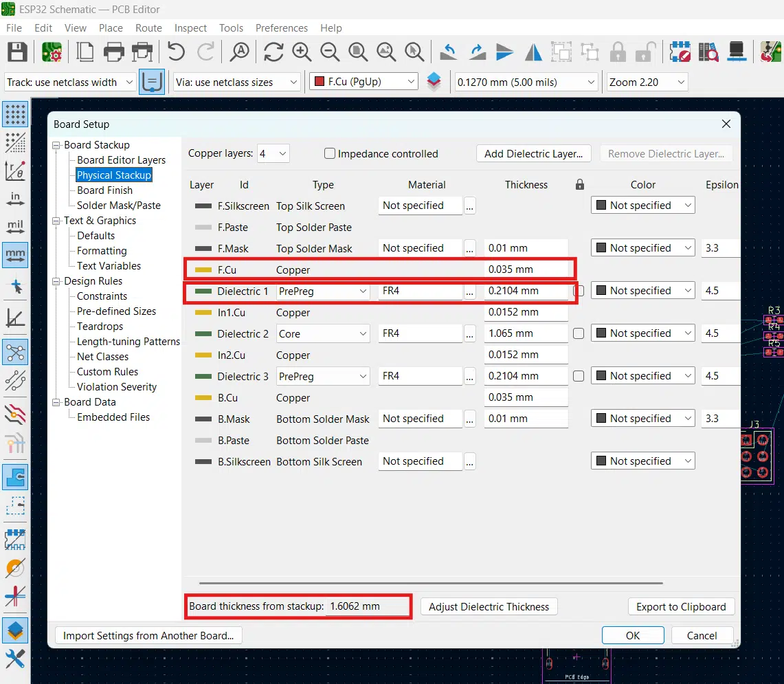Open Dielectric 2 type Core dropdown
Screen dimensions: 784x684
[x=323, y=333]
